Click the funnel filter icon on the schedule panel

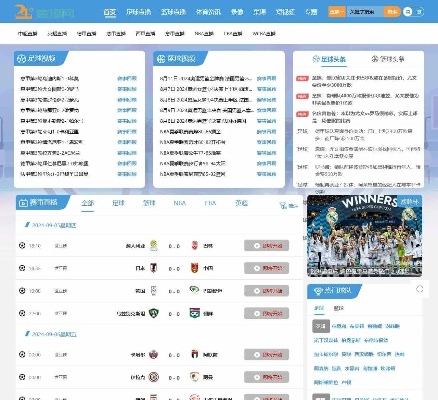(283, 206)
